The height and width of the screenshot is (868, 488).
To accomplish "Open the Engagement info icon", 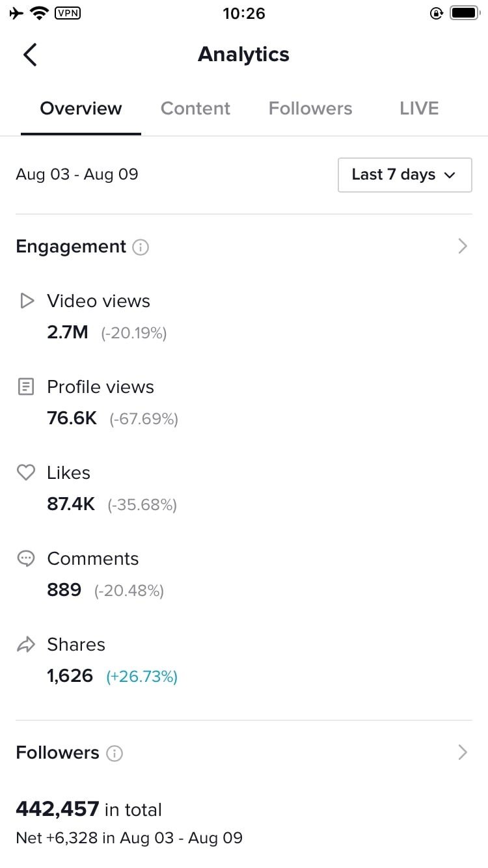I will 141,247.
